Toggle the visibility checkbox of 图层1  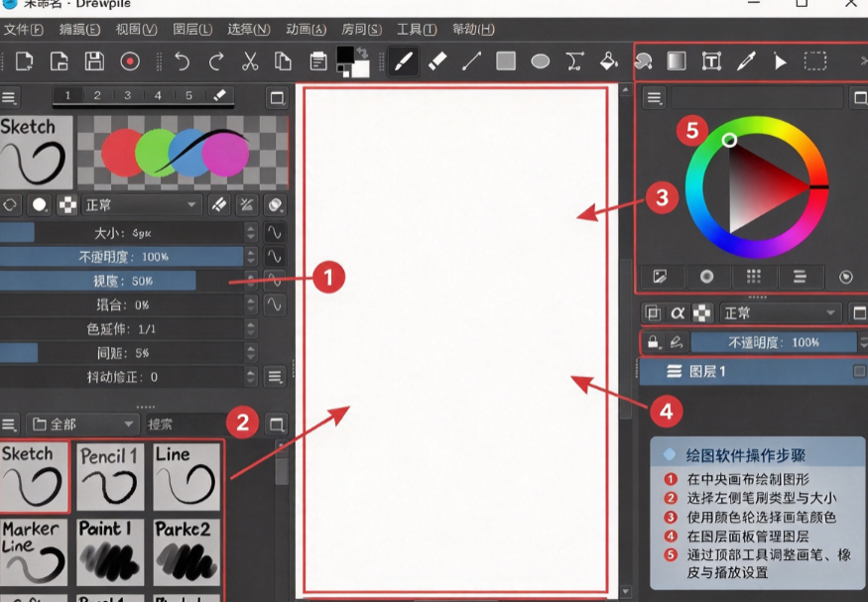click(x=859, y=371)
